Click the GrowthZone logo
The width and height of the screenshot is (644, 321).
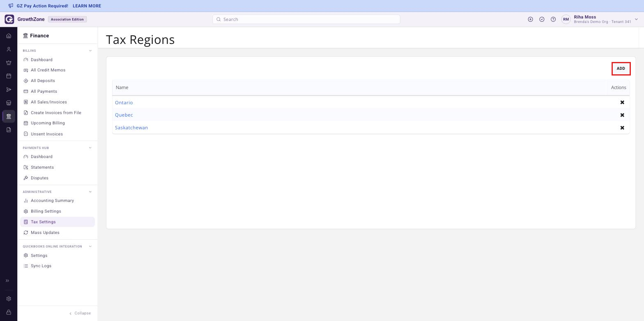[x=9, y=19]
